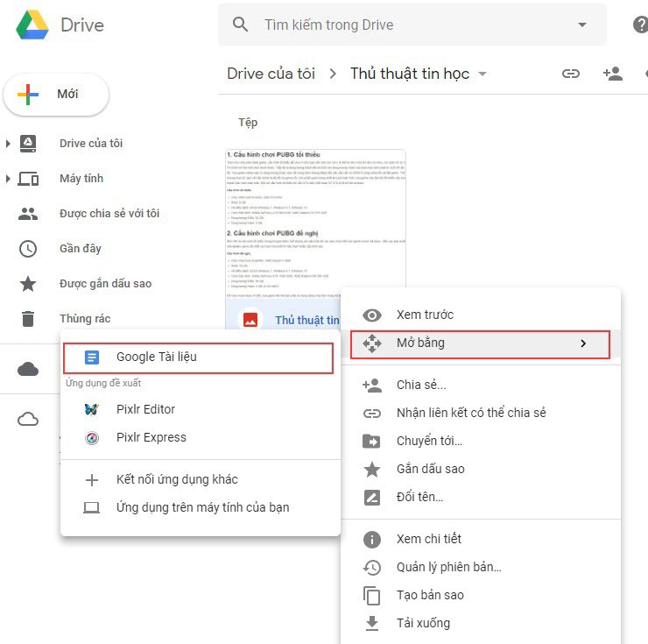Open Thùng rác trash in sidebar

coord(84,319)
